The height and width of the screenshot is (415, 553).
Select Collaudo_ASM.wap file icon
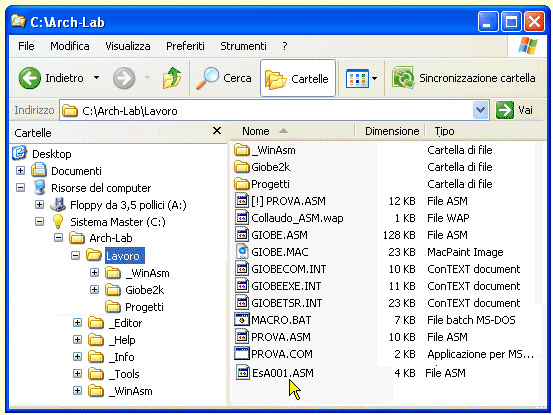click(242, 218)
